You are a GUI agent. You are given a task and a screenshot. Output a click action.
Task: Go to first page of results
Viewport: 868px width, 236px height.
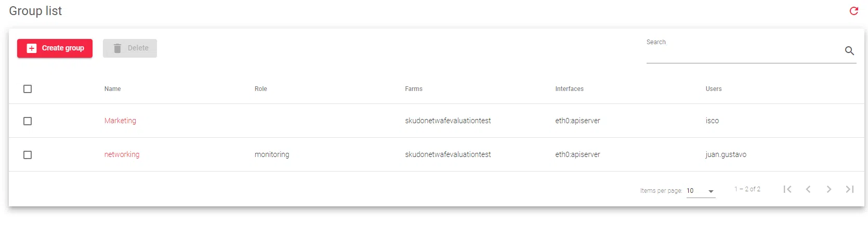click(787, 189)
